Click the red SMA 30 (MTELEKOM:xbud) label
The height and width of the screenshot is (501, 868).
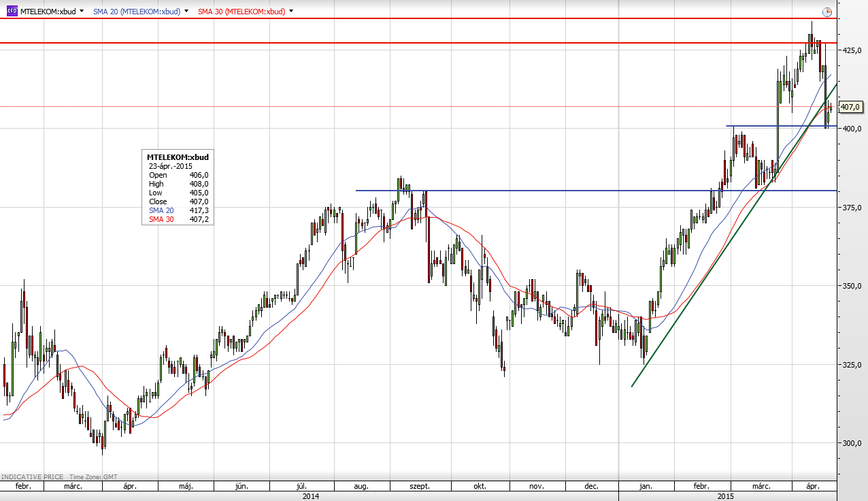pos(241,12)
